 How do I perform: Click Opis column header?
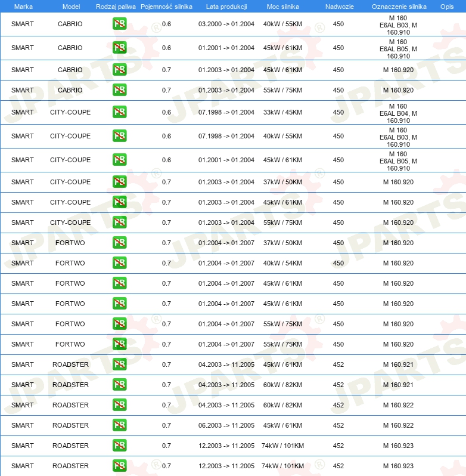pyautogui.click(x=447, y=7)
